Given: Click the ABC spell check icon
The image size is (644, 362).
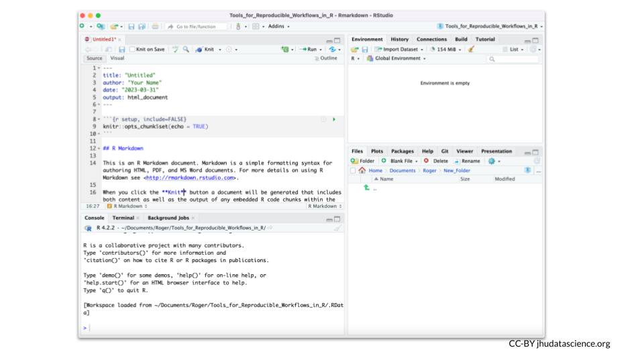Looking at the screenshot, I should (175, 49).
